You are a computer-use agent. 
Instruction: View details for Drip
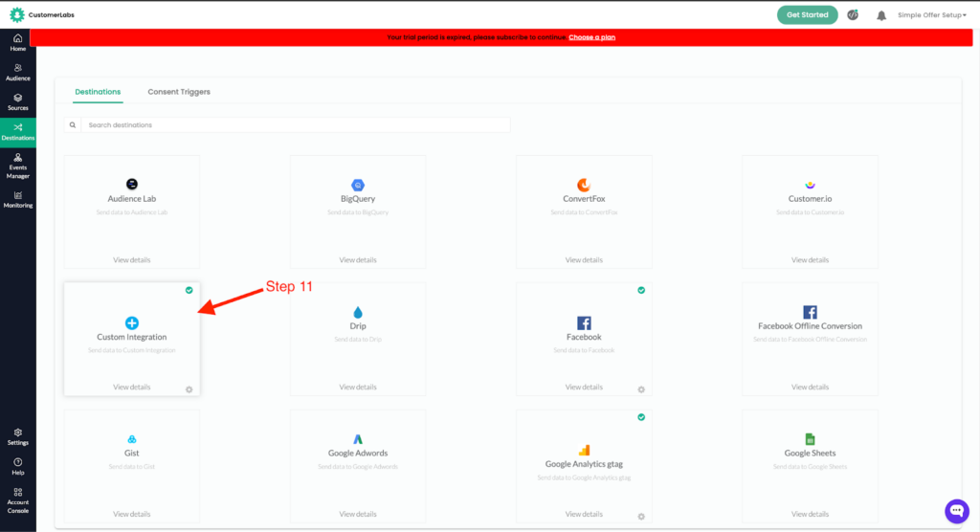coord(358,387)
